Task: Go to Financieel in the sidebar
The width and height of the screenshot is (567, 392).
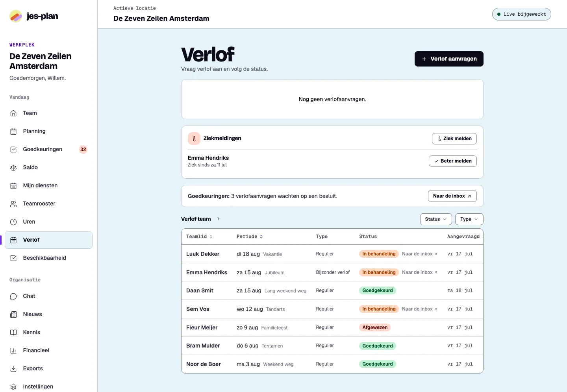Action: tap(49, 351)
